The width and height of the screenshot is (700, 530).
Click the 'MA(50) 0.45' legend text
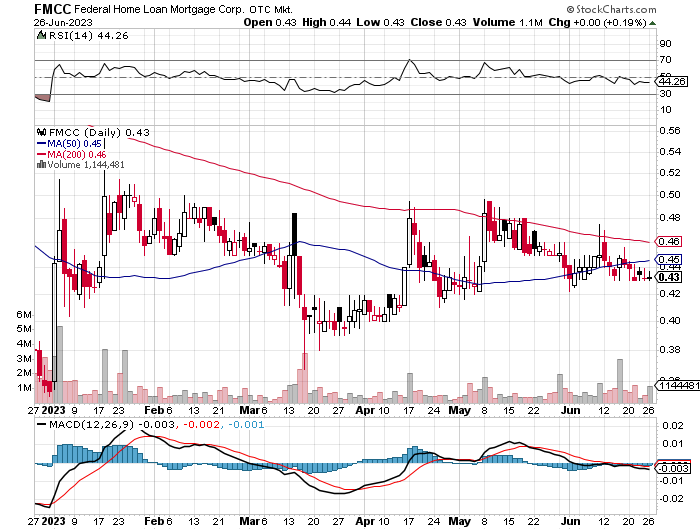pyautogui.click(x=75, y=144)
